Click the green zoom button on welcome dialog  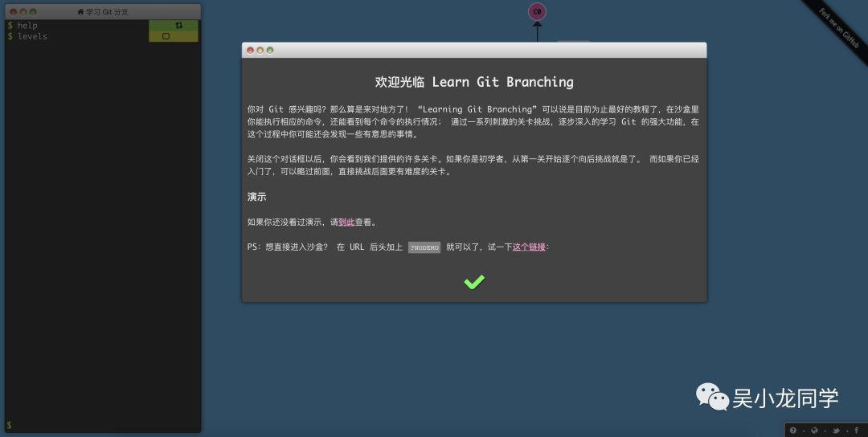pyautogui.click(x=270, y=51)
